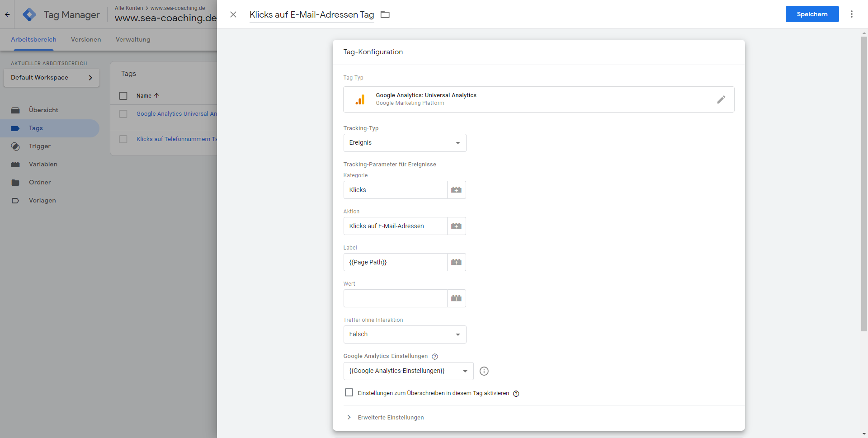Open the Klicks auf Telefonnummern tag link

pyautogui.click(x=177, y=139)
